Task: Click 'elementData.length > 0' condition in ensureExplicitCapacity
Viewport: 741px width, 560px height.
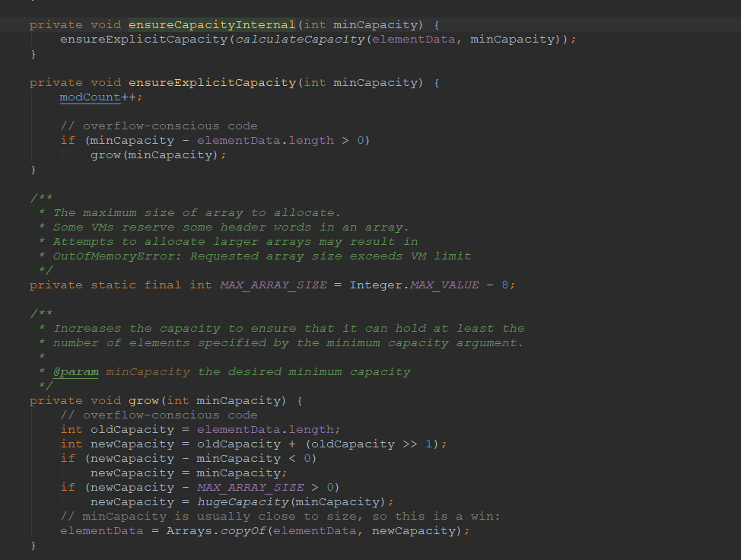Action: pos(280,140)
